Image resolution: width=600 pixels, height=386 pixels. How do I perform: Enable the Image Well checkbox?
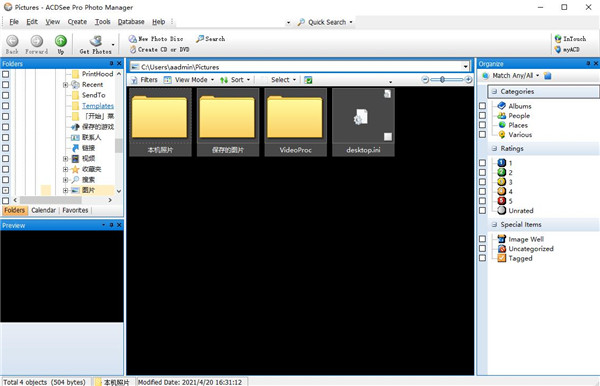(483, 239)
